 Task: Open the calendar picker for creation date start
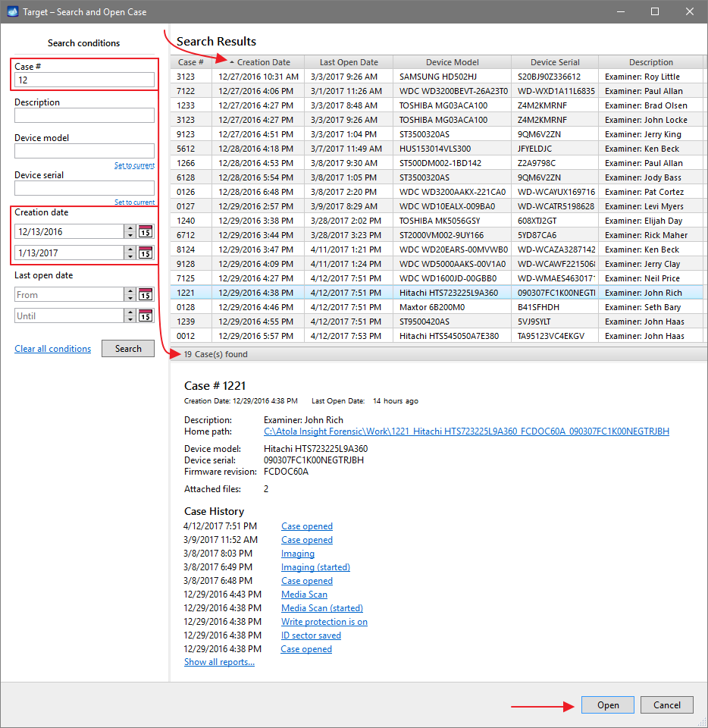[144, 231]
